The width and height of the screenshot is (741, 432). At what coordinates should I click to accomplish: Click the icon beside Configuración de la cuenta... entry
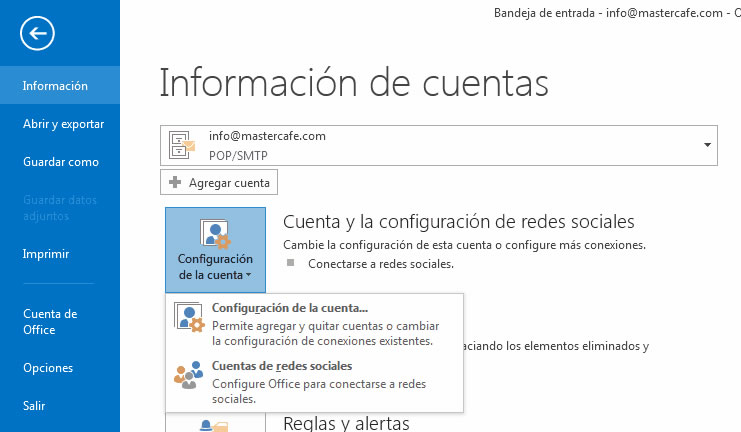(x=189, y=318)
